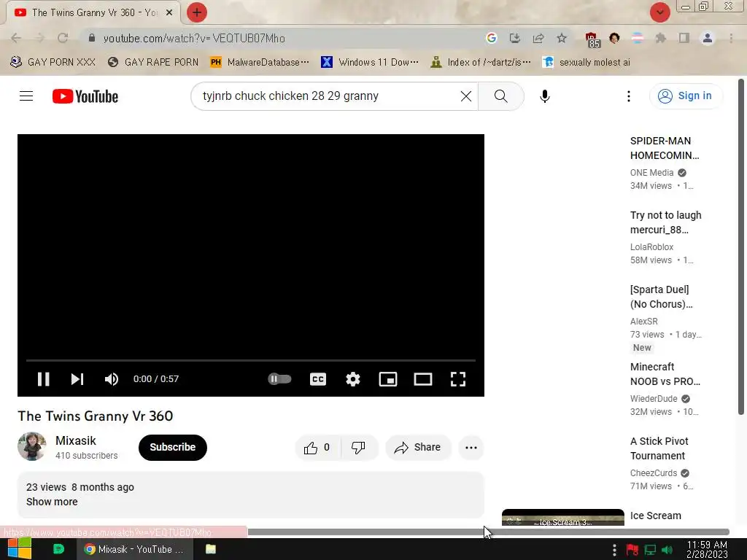Go to the AlexSR channel
The width and height of the screenshot is (747, 560).
pyautogui.click(x=643, y=322)
